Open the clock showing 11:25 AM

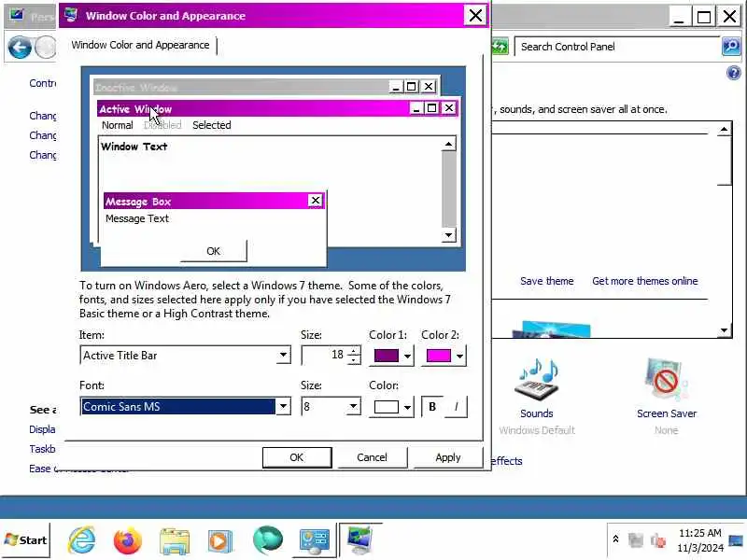click(x=699, y=540)
